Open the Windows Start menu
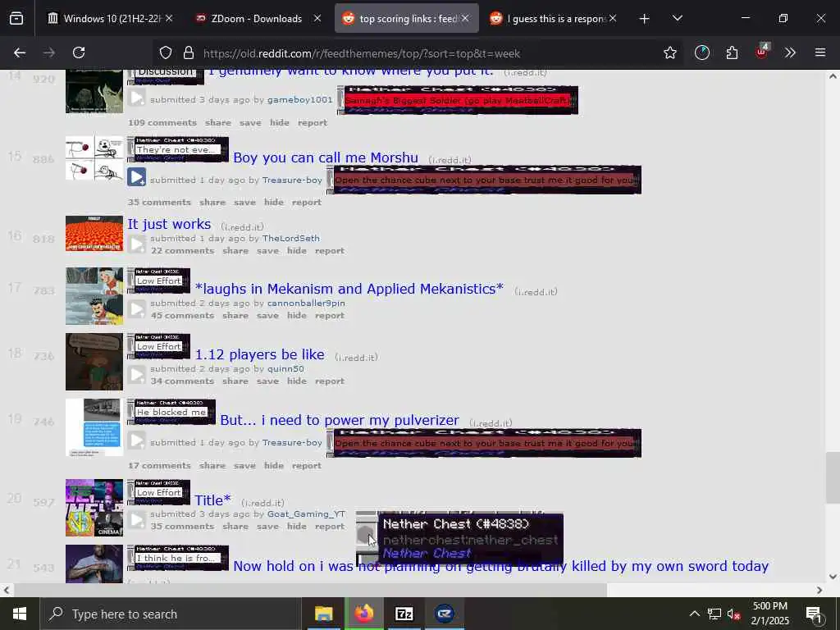Screen dimensions: 840x630 click(20, 614)
